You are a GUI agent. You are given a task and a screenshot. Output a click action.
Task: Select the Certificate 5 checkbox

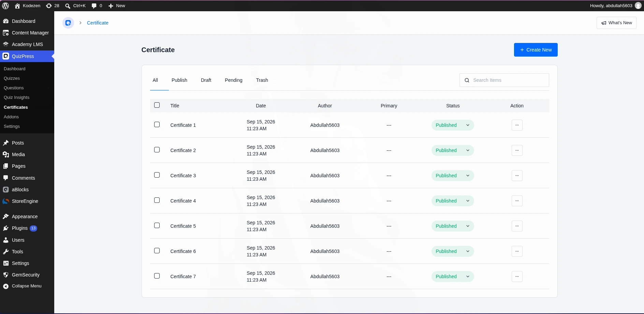[x=157, y=225]
